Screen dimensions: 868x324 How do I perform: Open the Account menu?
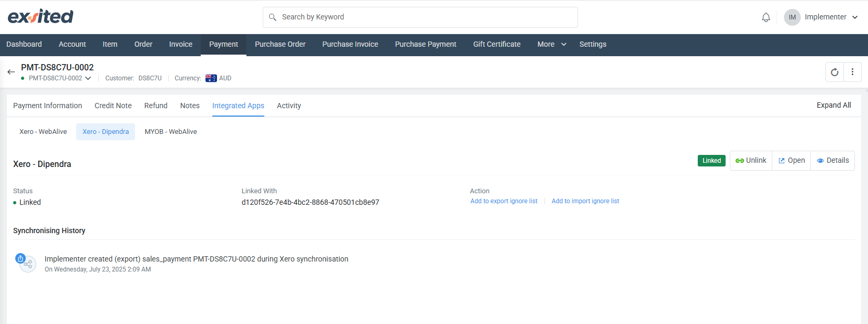tap(73, 45)
